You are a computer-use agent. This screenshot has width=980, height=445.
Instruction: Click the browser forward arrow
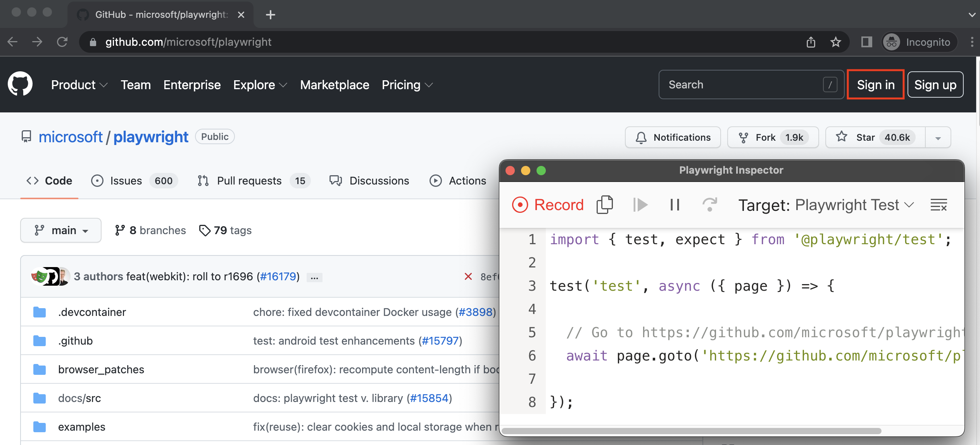(x=37, y=42)
